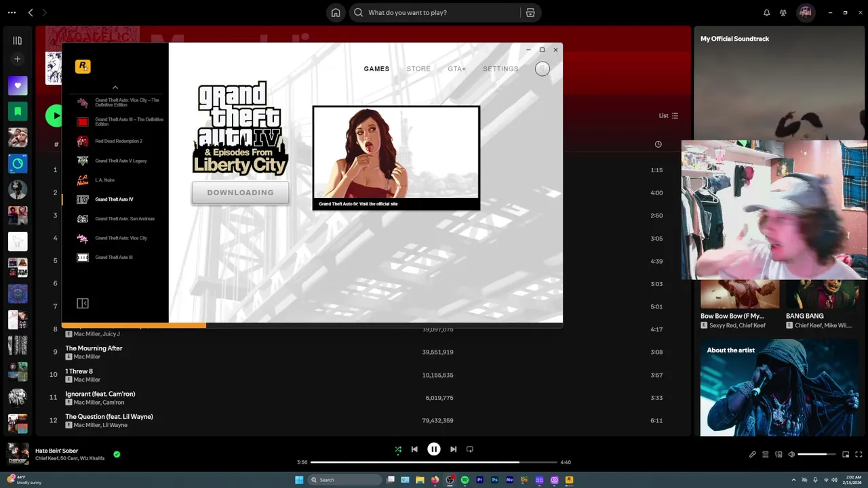Open Spotify Friend Activity icon

click(783, 12)
